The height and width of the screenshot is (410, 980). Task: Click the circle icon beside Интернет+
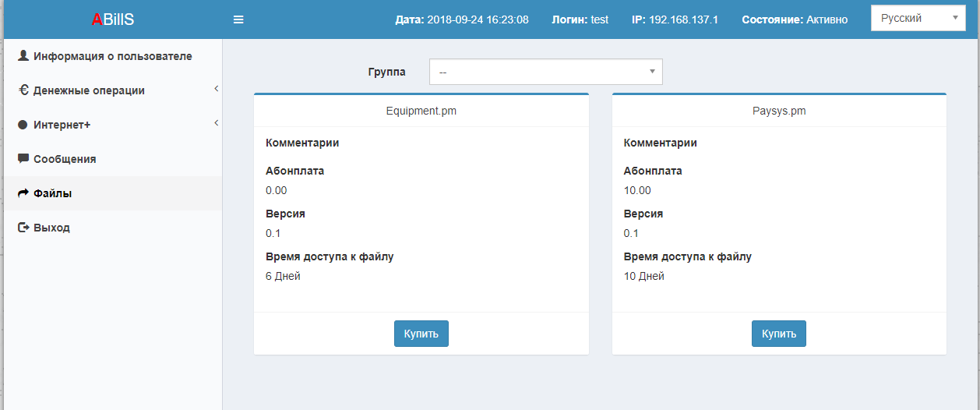(23, 125)
